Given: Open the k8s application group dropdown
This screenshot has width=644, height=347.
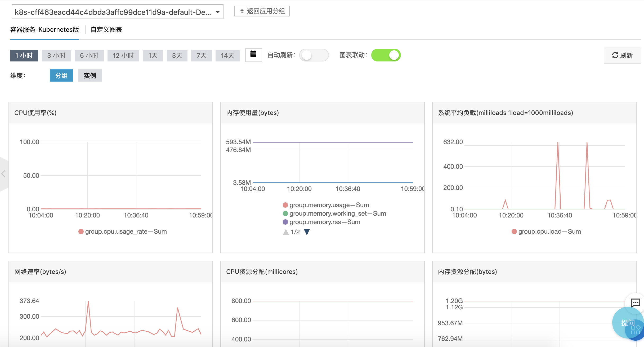Looking at the screenshot, I should (x=117, y=12).
